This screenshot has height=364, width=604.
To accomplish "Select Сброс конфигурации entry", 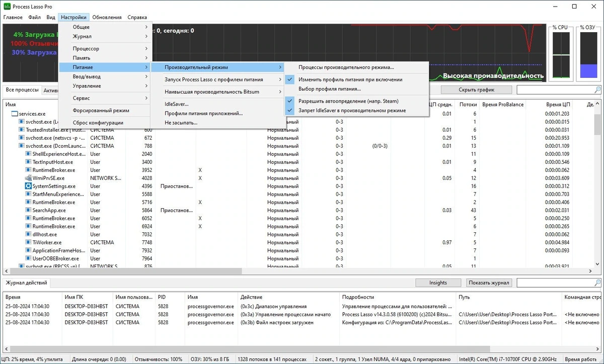I will click(x=105, y=123).
